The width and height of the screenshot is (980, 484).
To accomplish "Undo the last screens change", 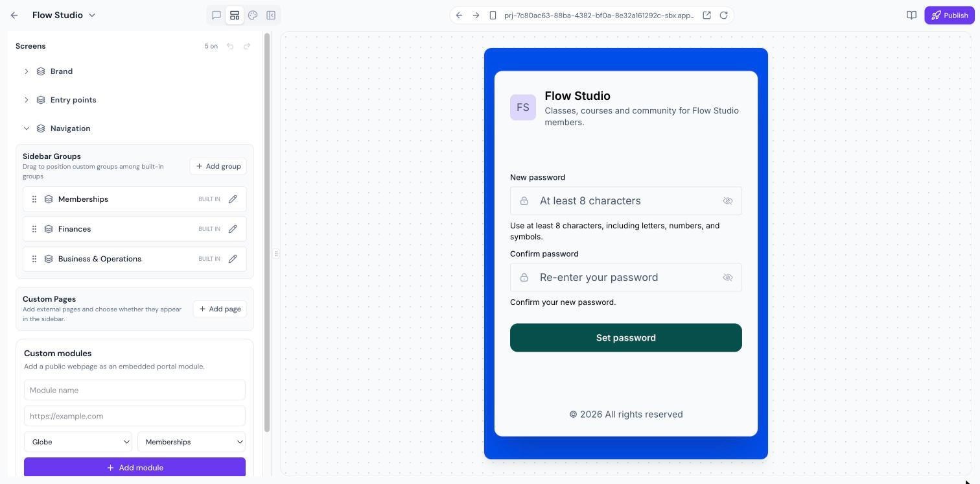I will (x=230, y=46).
